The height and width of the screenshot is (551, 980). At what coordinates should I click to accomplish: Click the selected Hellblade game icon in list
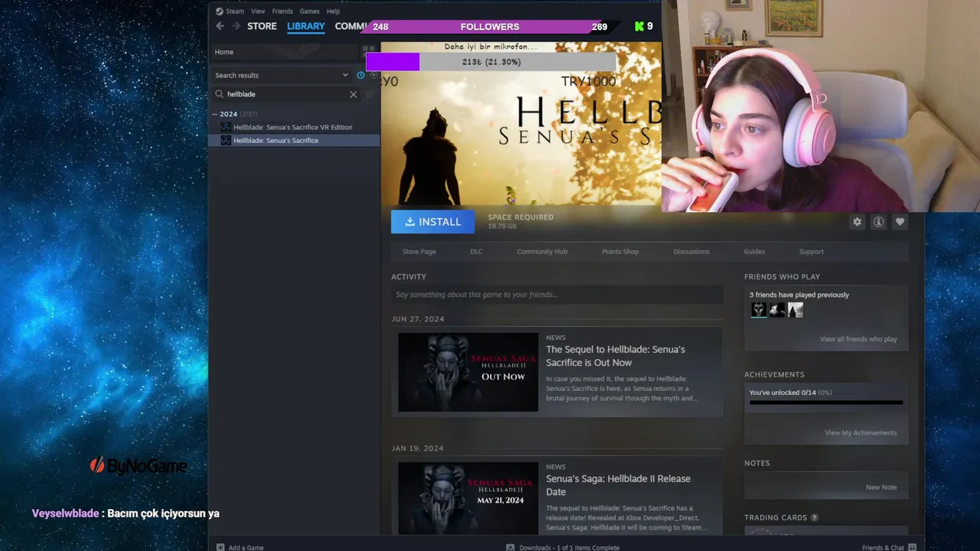tap(226, 140)
